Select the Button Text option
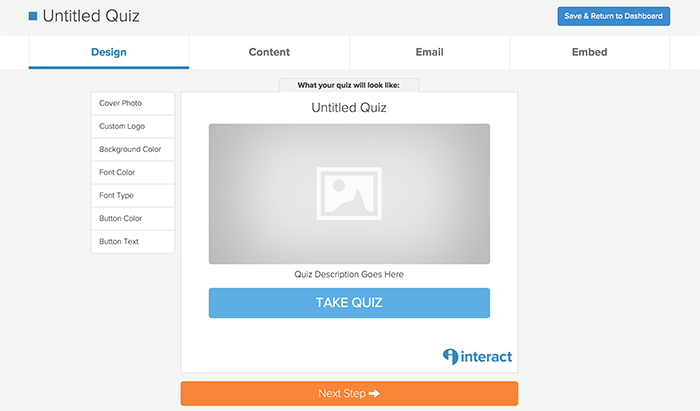Screen dimensions: 700x411 (133, 242)
